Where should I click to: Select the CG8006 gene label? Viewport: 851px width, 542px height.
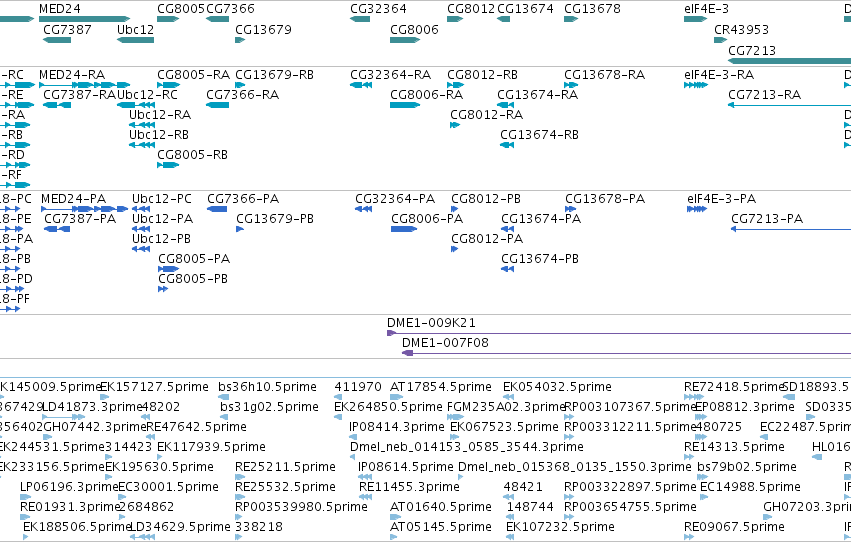pos(414,29)
